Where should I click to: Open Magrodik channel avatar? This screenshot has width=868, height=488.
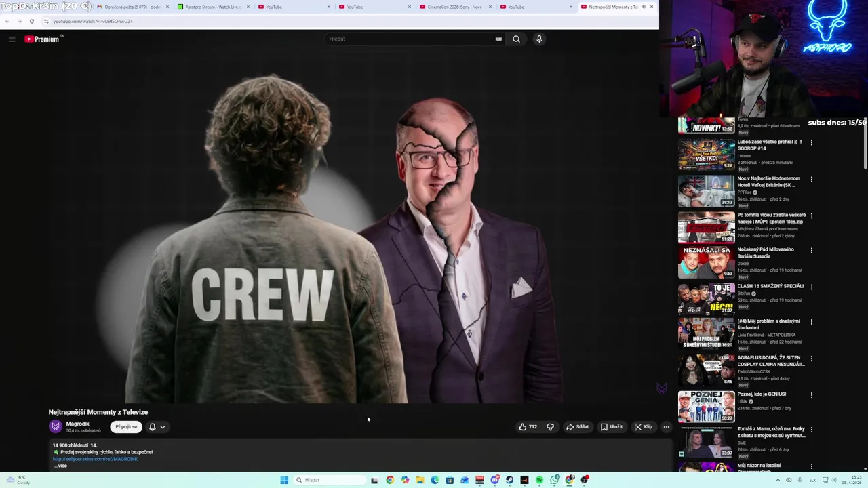(x=56, y=426)
